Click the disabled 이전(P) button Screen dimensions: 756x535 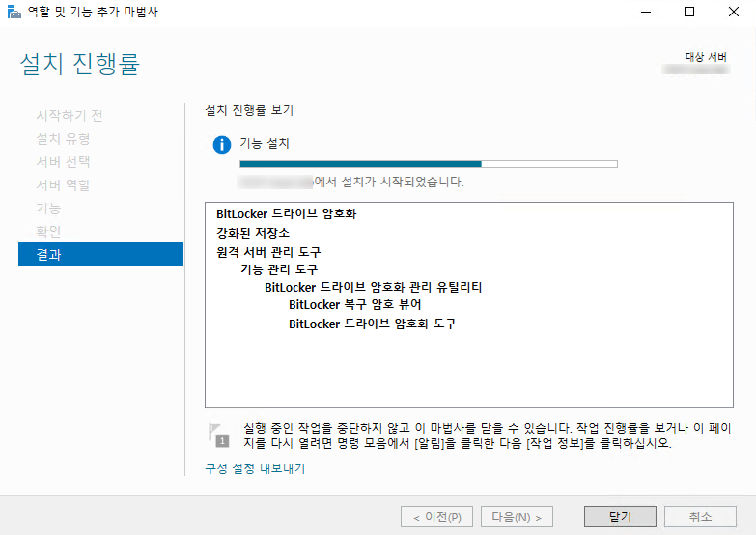click(436, 517)
